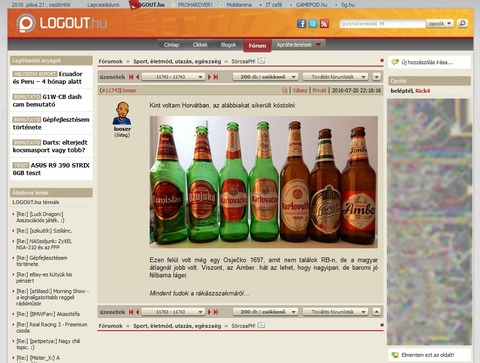
Task: Click the 'Új' link in post header
Action: (285, 90)
